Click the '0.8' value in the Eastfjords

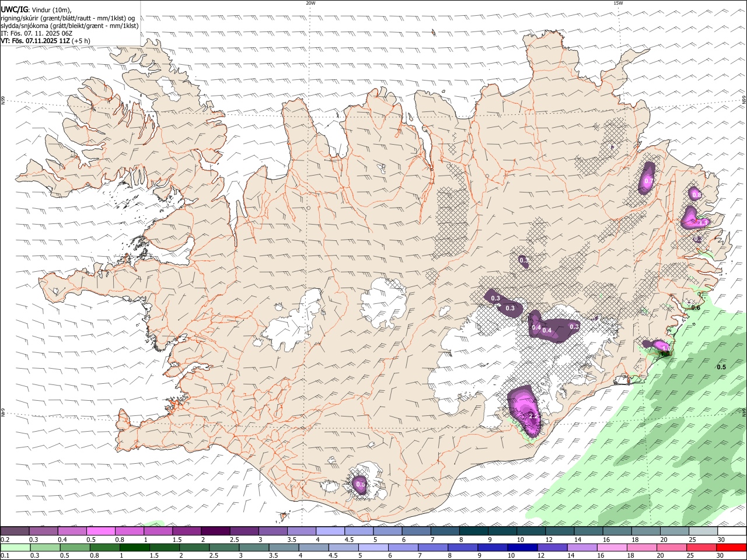[x=696, y=195]
